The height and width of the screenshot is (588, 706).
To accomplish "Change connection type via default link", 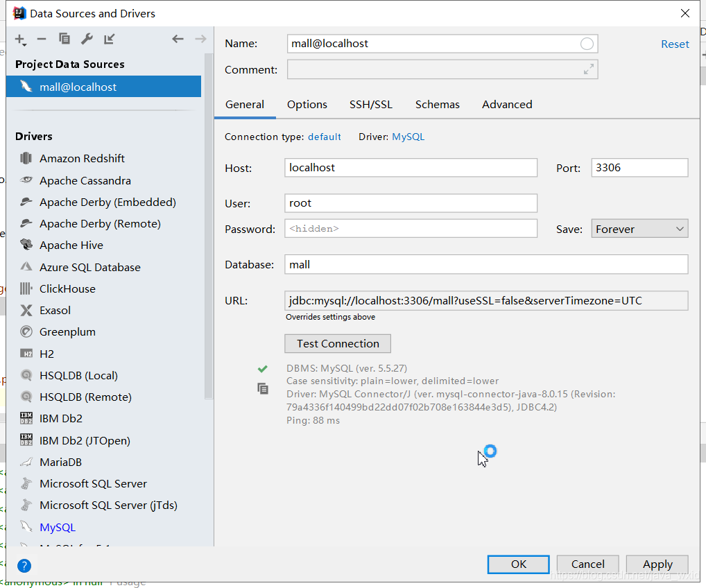I will 324,137.
